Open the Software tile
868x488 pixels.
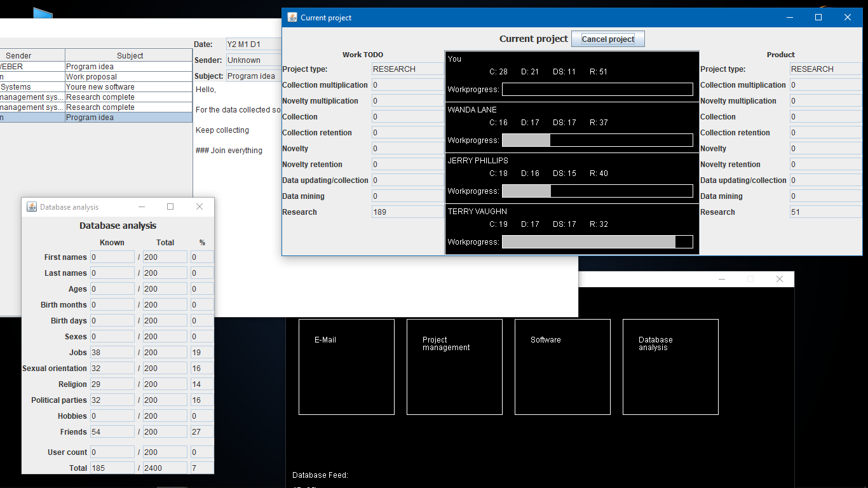(562, 367)
